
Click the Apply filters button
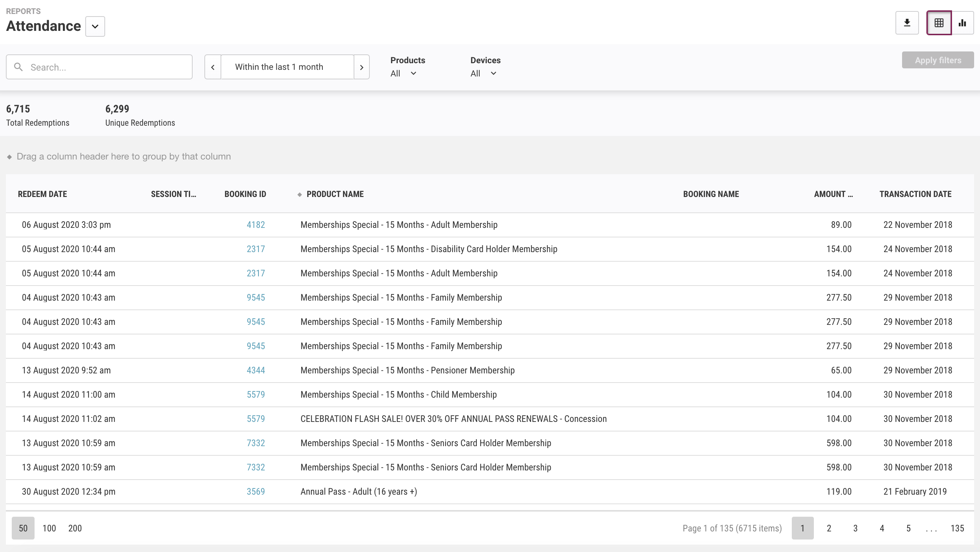(938, 60)
